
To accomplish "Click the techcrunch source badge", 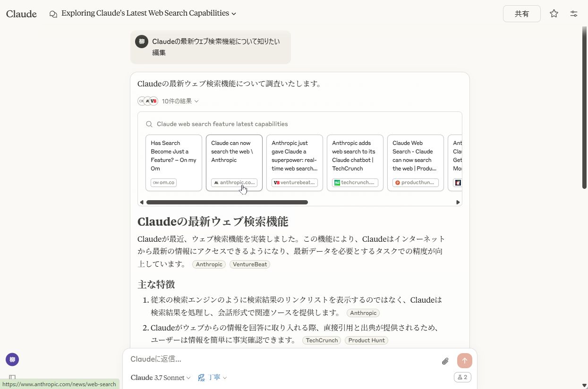I will point(355,182).
